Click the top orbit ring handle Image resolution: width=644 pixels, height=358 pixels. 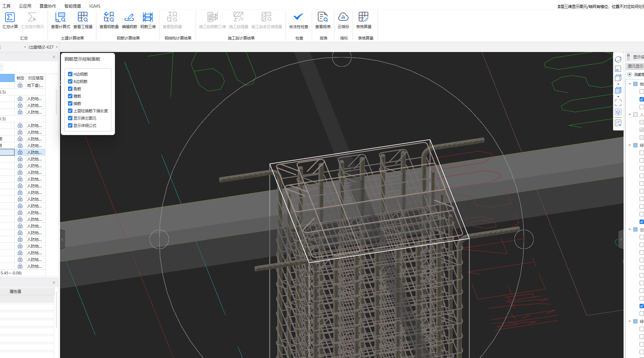pyautogui.click(x=341, y=57)
